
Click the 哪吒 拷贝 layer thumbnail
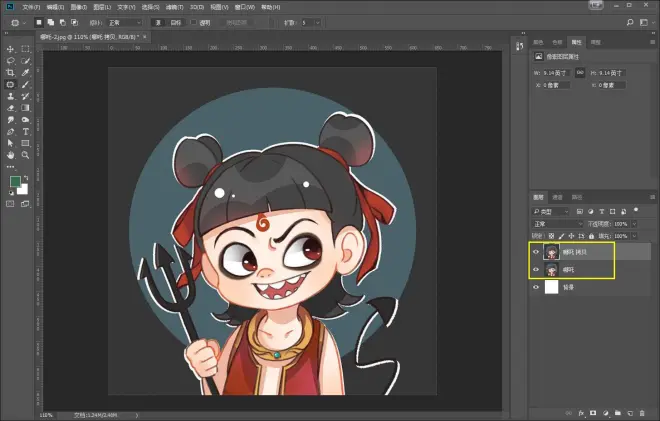551,252
